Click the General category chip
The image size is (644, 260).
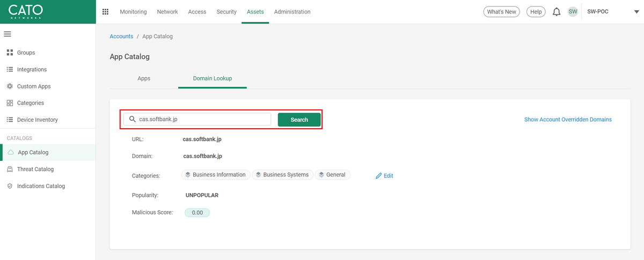click(333, 175)
